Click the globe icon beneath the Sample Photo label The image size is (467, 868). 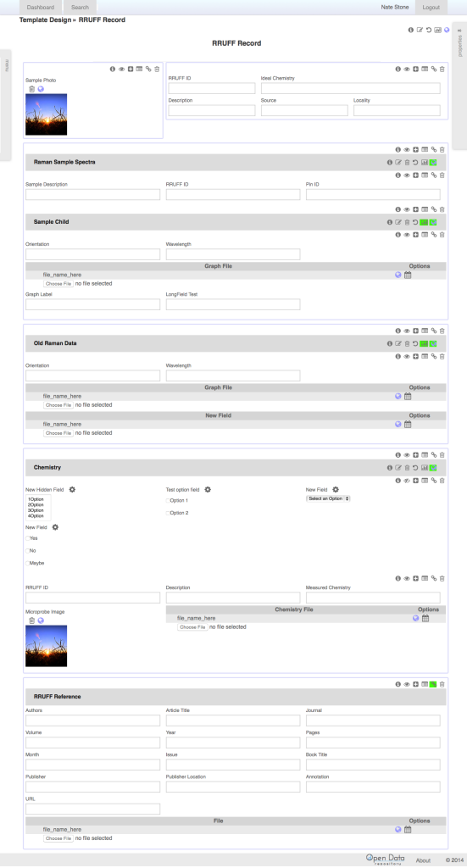41,89
